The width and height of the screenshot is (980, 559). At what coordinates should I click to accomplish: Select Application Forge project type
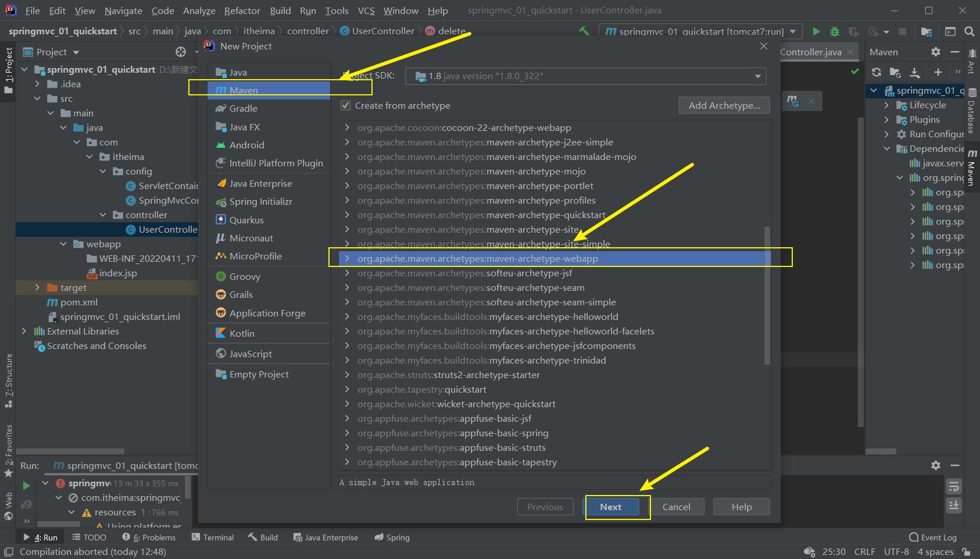coord(269,313)
